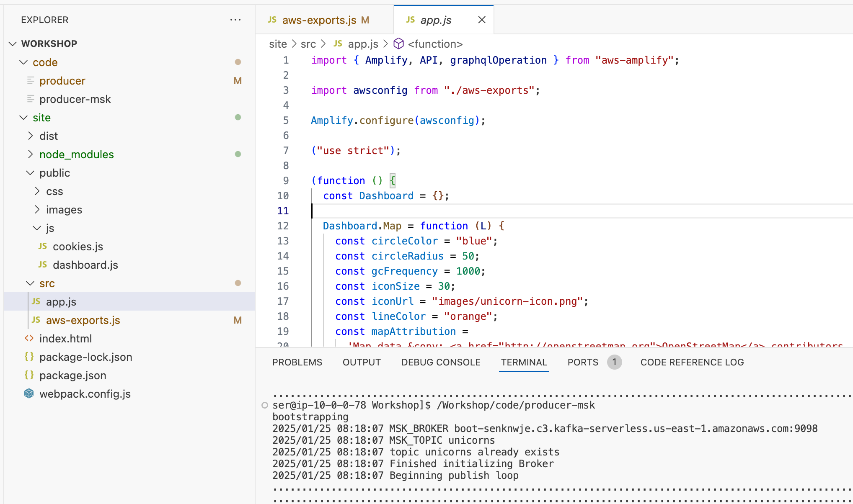Click the JS icon beside cookies.js
853x504 pixels.
tap(43, 246)
